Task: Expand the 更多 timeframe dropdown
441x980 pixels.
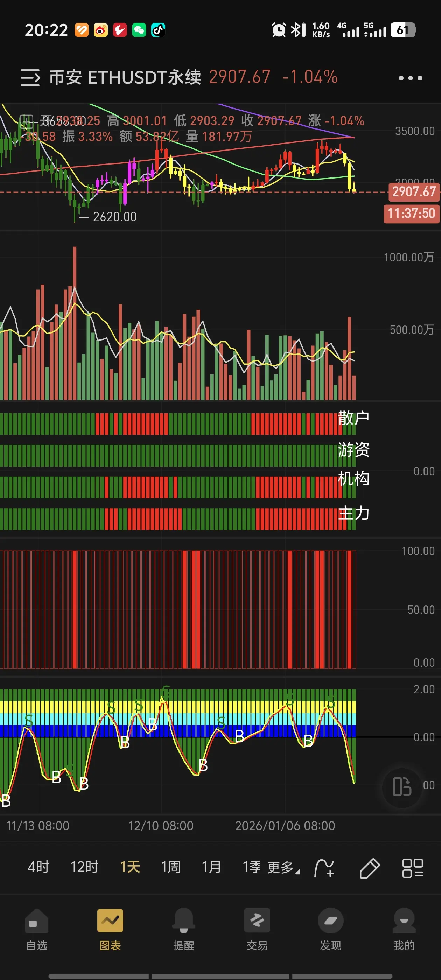Action: tap(283, 868)
